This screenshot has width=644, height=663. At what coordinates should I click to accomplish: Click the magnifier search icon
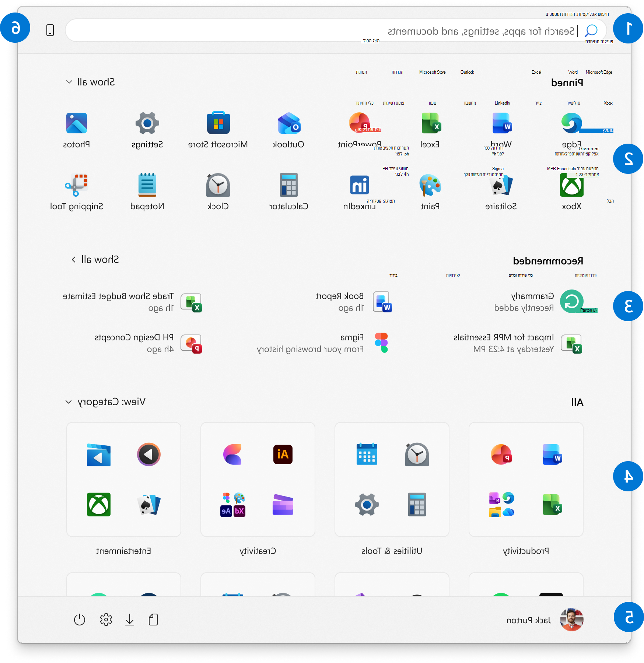[591, 31]
